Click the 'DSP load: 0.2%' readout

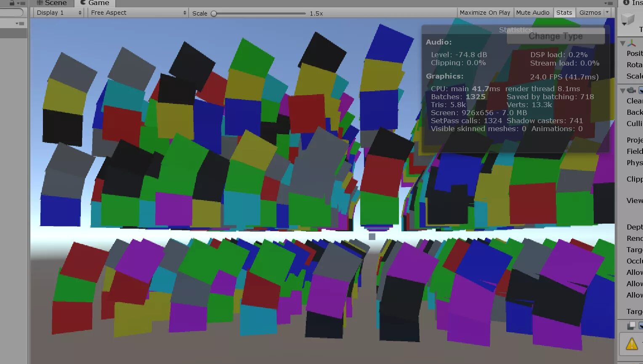559,55
